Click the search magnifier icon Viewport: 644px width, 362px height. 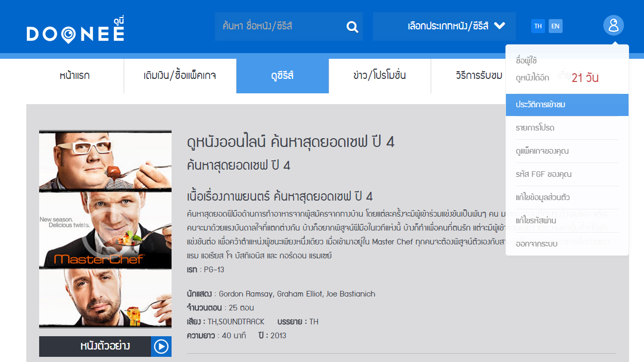pos(352,27)
